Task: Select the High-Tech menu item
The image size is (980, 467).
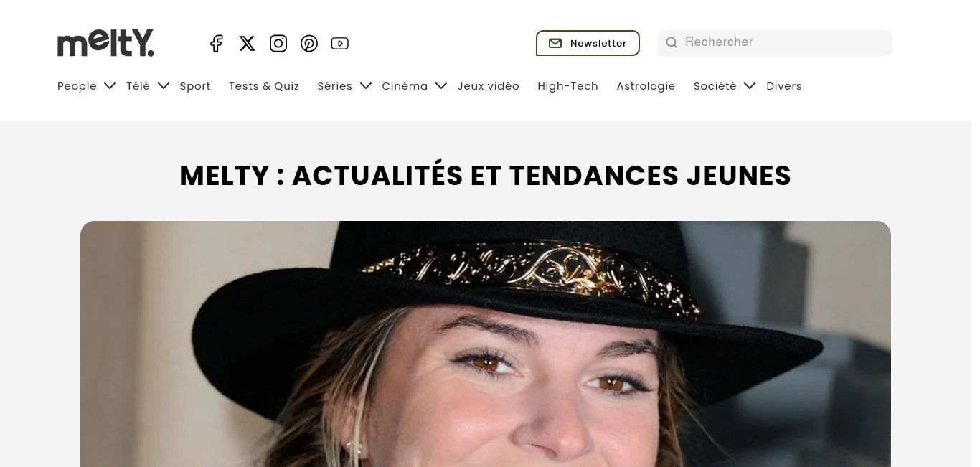Action: tap(567, 86)
